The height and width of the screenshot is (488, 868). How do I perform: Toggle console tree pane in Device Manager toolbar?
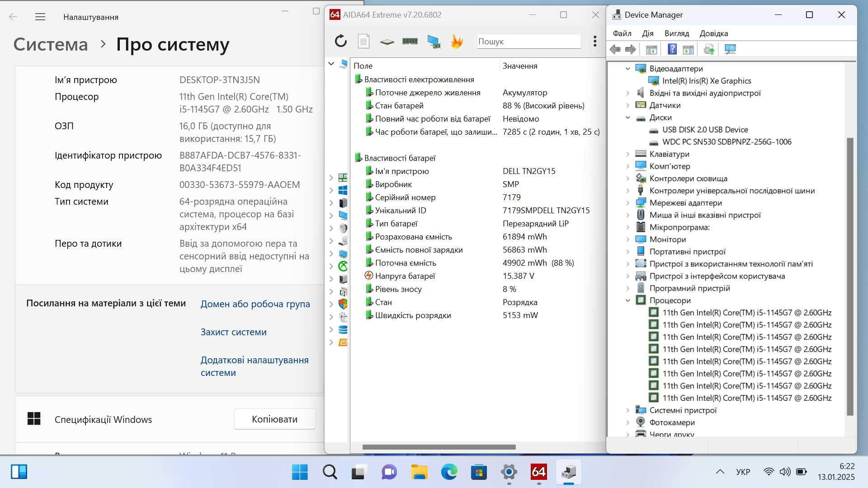[651, 49]
